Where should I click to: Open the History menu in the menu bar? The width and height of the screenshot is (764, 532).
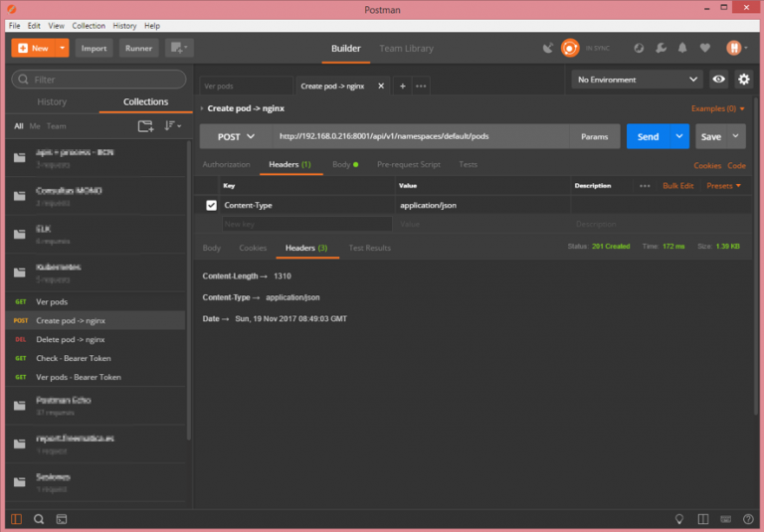124,26
